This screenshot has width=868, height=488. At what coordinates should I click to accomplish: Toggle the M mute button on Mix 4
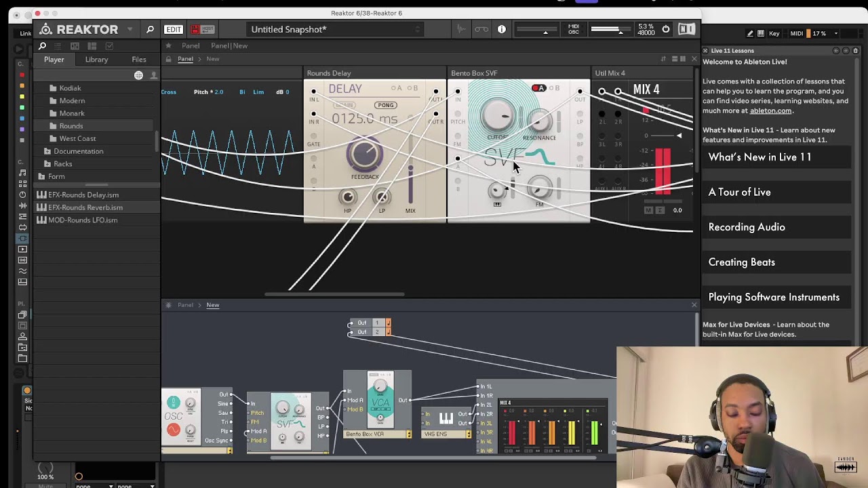pos(648,210)
